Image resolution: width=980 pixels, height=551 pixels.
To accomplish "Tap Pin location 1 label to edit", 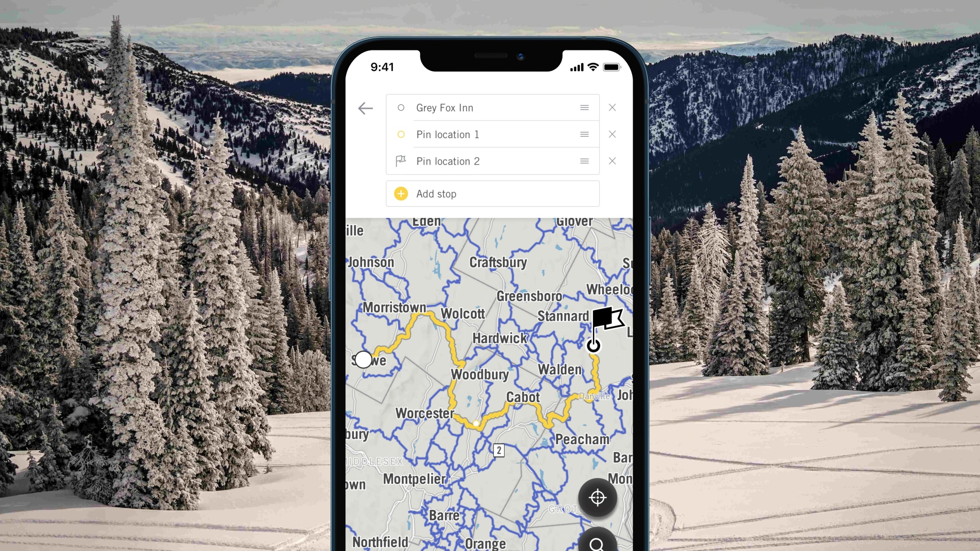I will pos(447,134).
